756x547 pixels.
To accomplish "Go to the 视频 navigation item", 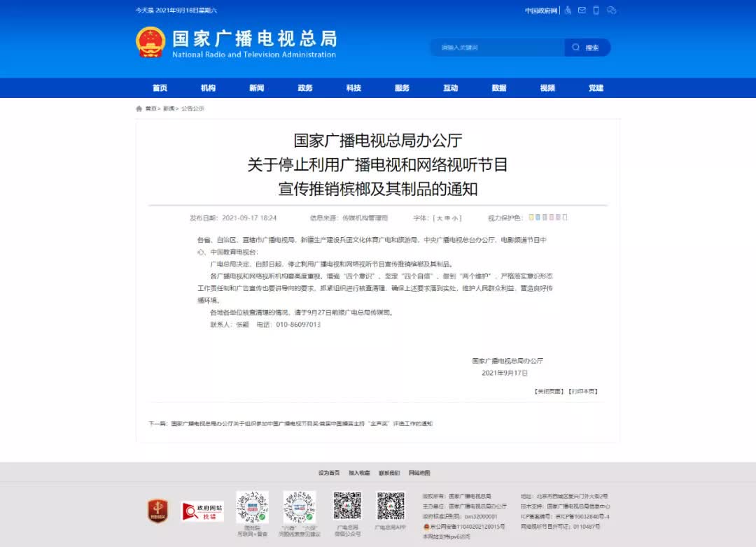I will coord(547,88).
